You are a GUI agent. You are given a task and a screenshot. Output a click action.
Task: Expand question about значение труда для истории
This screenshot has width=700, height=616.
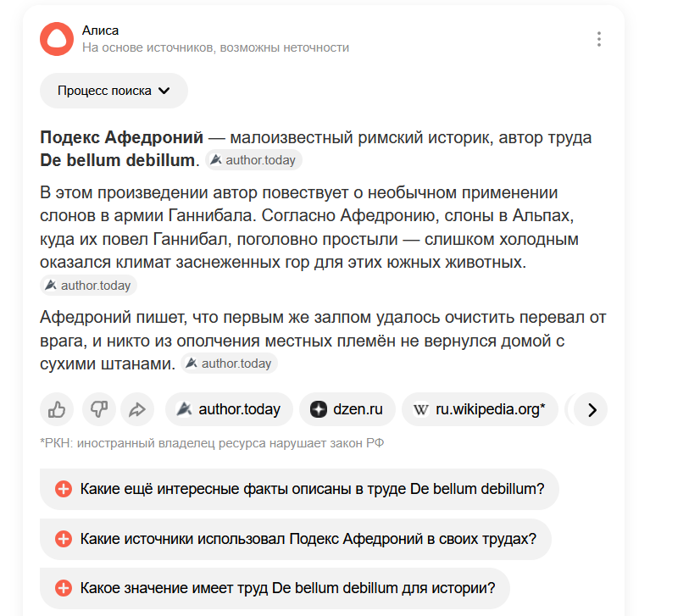coord(286,588)
